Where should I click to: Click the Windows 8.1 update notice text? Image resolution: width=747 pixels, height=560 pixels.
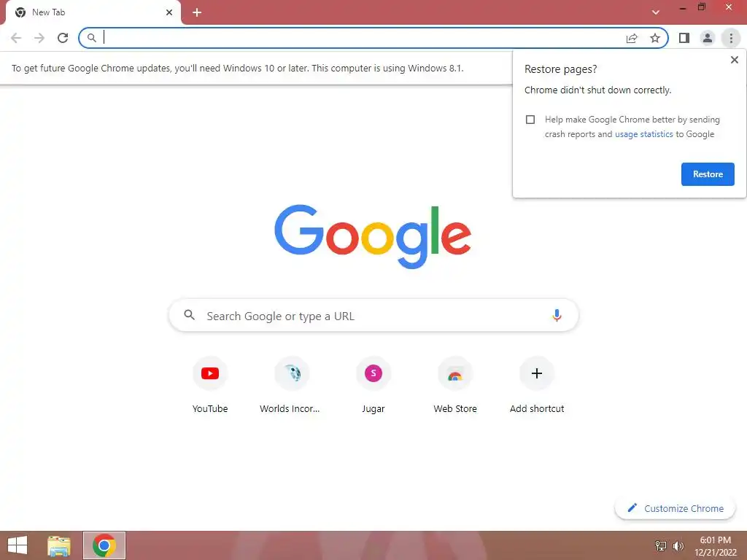coord(237,68)
